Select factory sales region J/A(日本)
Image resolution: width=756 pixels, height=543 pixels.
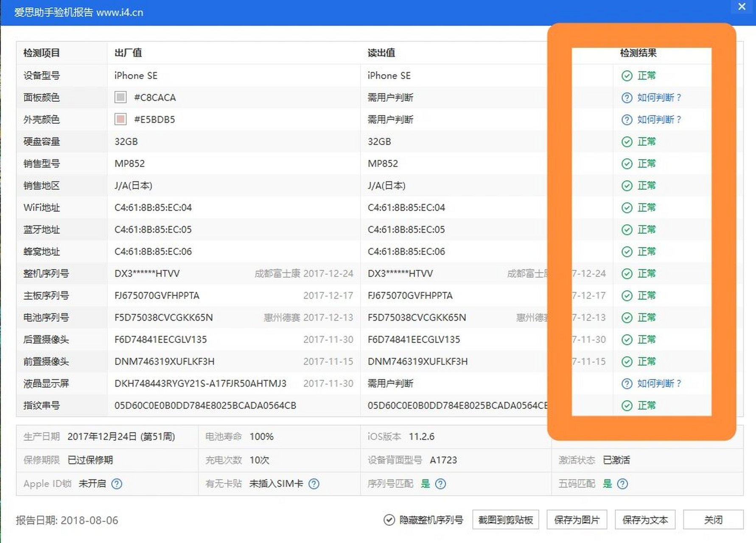133,186
